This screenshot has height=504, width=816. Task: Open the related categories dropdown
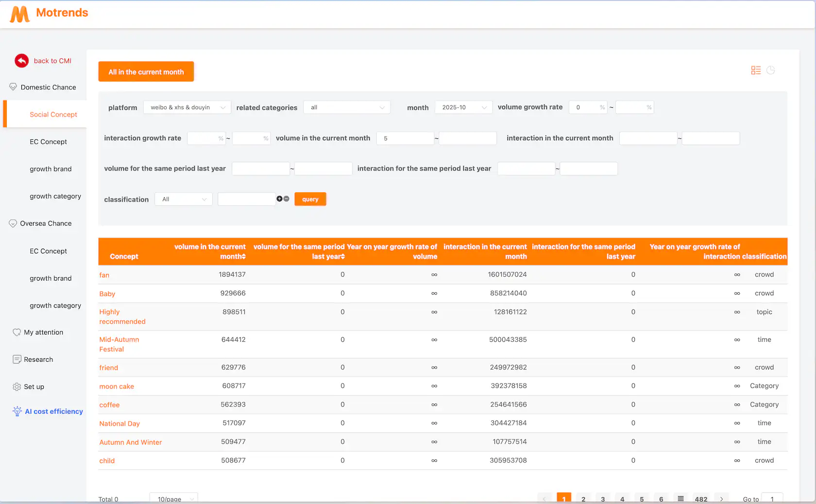[x=346, y=107]
